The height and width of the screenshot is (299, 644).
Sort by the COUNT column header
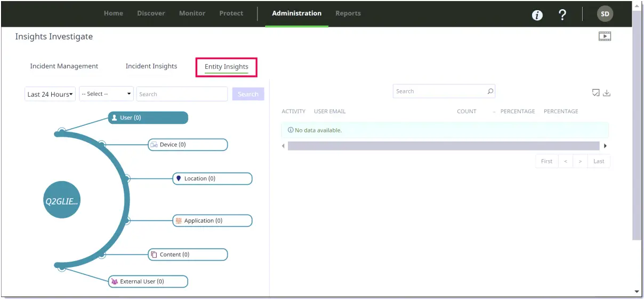coord(466,112)
